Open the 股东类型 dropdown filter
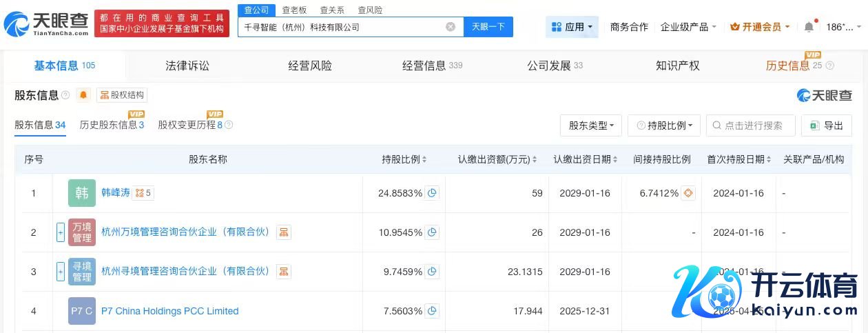Screen dimensions: 868x333 point(591,125)
